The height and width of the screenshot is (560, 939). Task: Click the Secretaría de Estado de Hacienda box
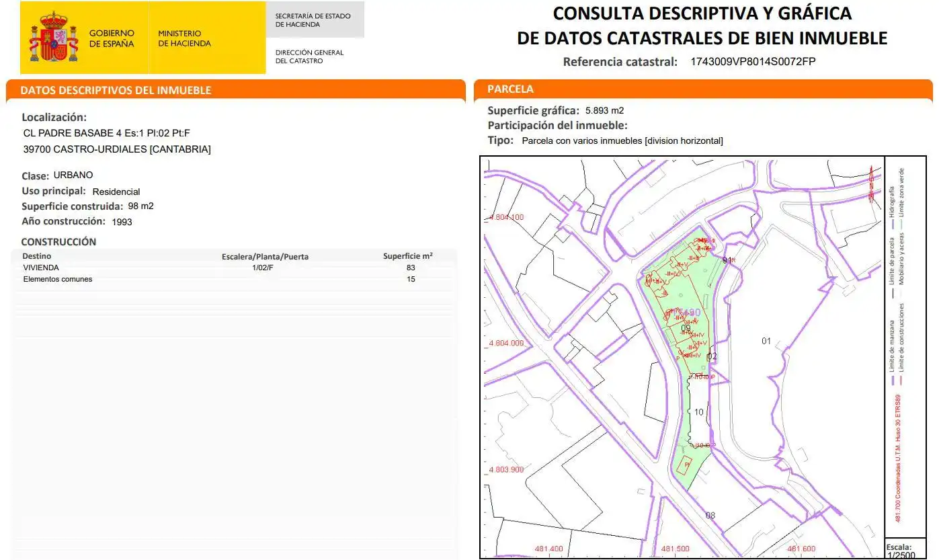pos(315,20)
